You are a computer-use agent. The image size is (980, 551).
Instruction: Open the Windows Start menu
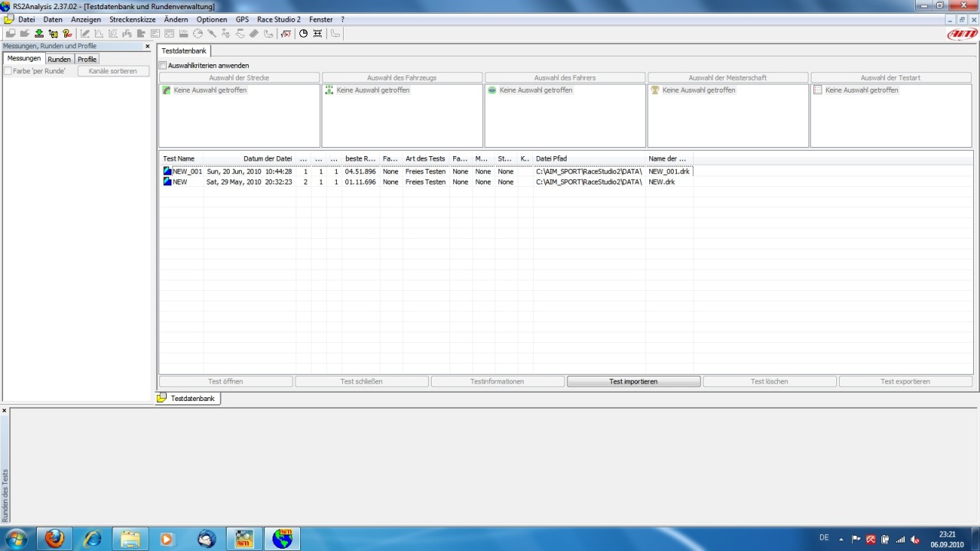tap(16, 539)
